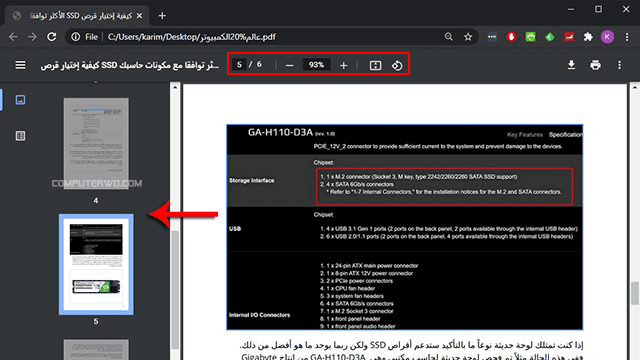Open page 4 thumbnail
This screenshot has height=360, width=640.
pos(96,143)
